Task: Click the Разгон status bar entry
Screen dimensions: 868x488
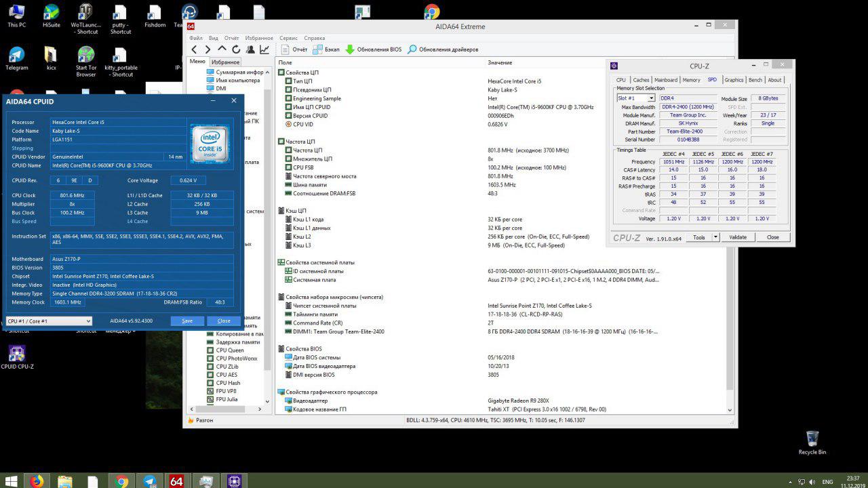Action: [201, 420]
